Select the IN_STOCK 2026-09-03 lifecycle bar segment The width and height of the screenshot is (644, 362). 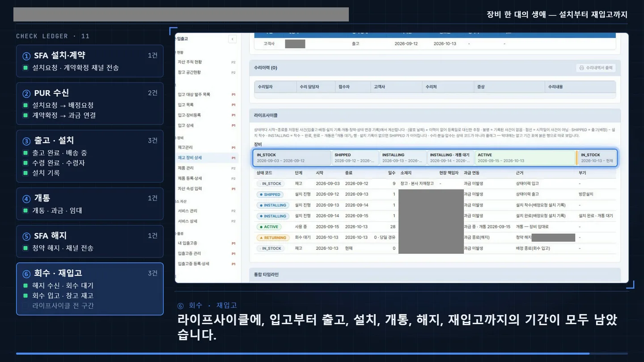pyautogui.click(x=292, y=158)
